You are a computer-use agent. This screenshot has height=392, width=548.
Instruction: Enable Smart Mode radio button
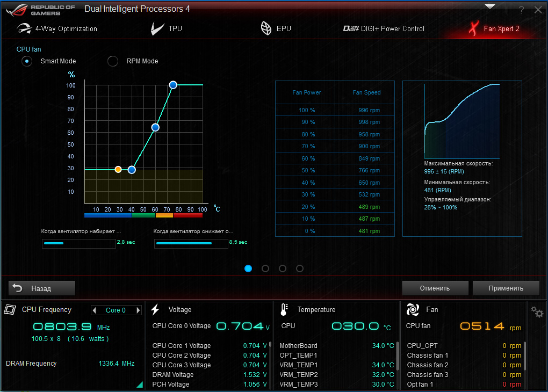point(27,61)
